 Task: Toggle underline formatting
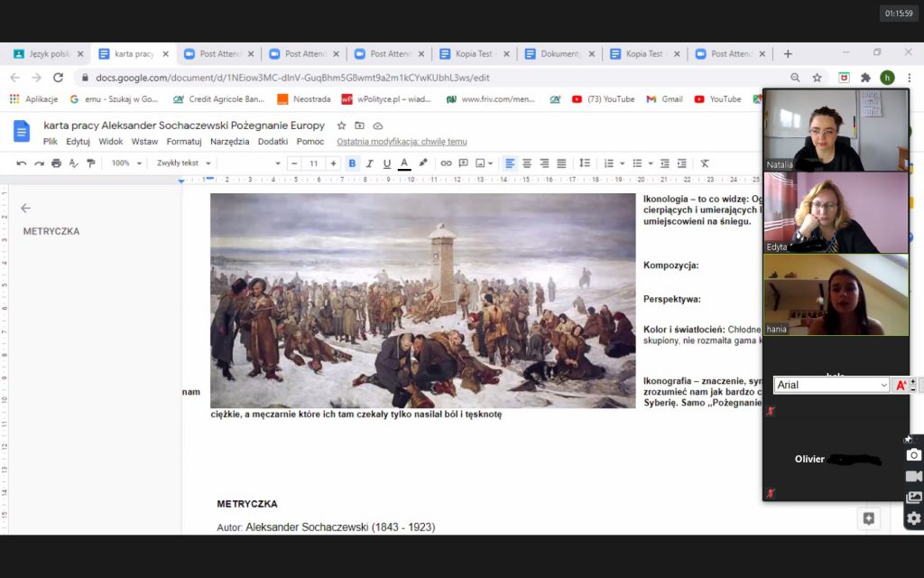pyautogui.click(x=386, y=163)
